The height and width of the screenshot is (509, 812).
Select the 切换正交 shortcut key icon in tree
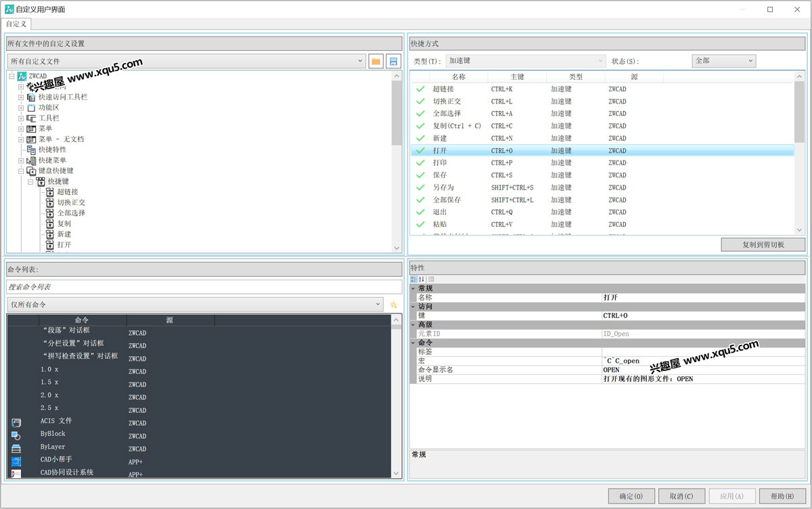point(50,202)
